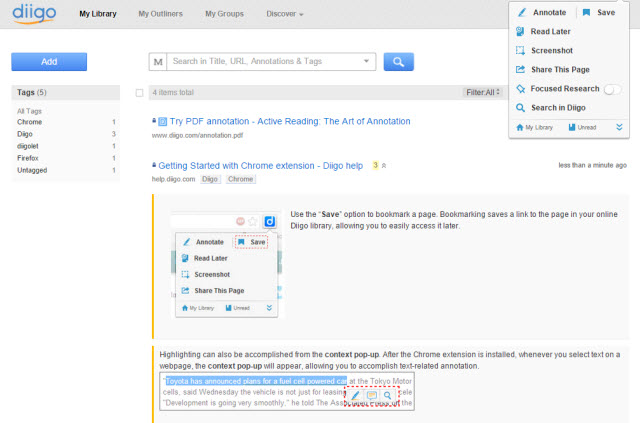Click the Add button
This screenshot has height=423, width=640.
49,62
